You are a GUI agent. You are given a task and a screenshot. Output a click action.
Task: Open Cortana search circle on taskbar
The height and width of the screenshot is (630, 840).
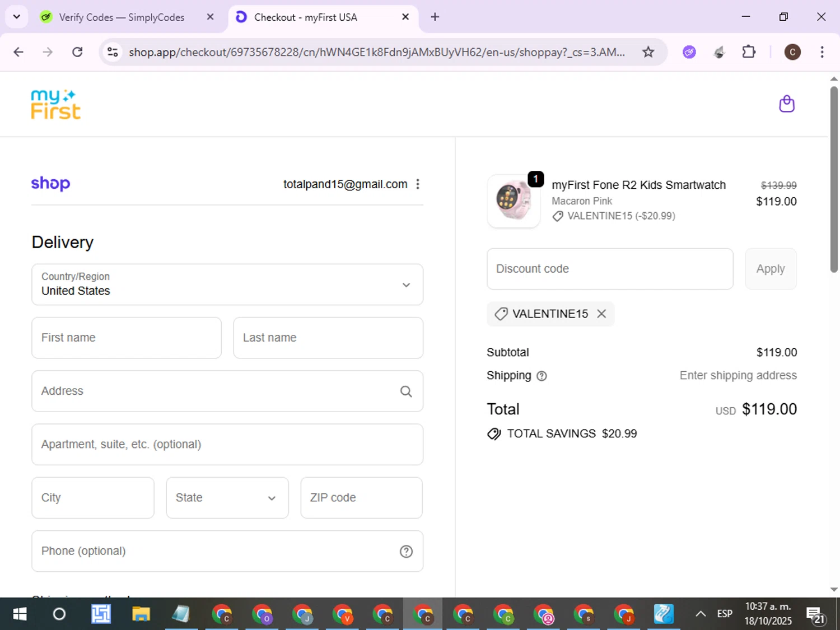pos(59,614)
